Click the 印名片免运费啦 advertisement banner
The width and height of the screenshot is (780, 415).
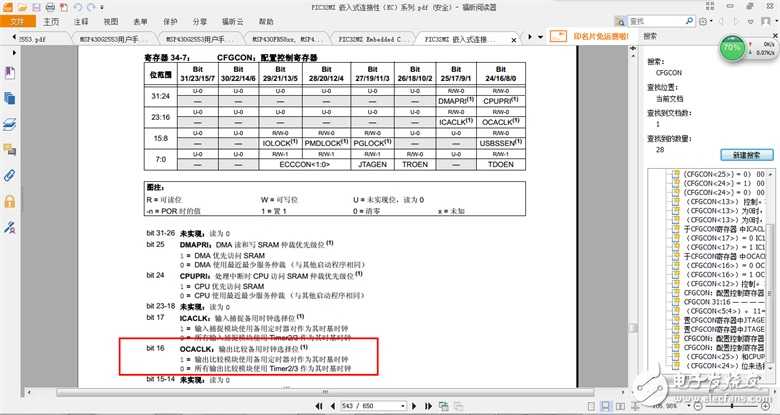[x=591, y=36]
